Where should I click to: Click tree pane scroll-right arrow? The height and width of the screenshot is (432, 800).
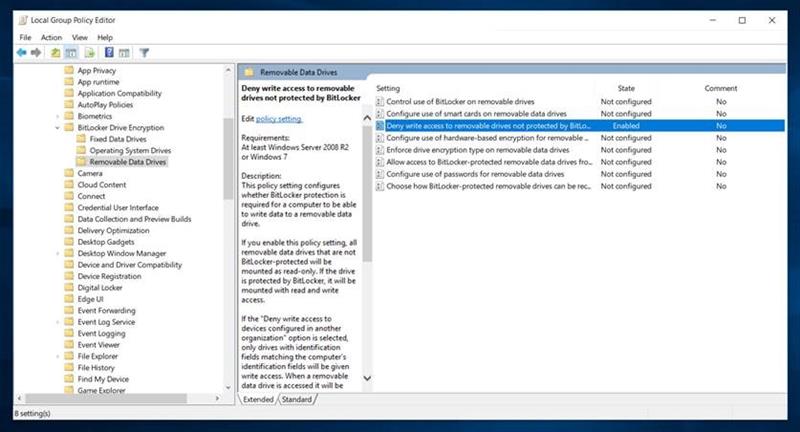(218, 398)
